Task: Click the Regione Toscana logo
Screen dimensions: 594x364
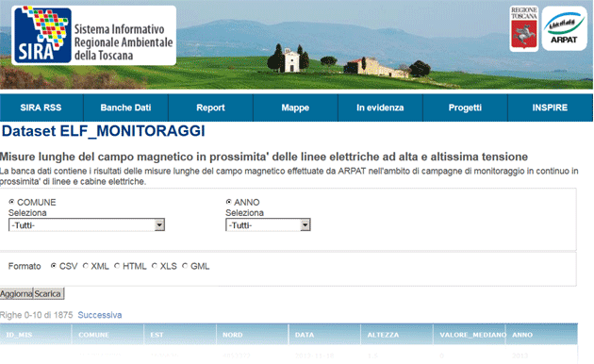Action: click(524, 29)
